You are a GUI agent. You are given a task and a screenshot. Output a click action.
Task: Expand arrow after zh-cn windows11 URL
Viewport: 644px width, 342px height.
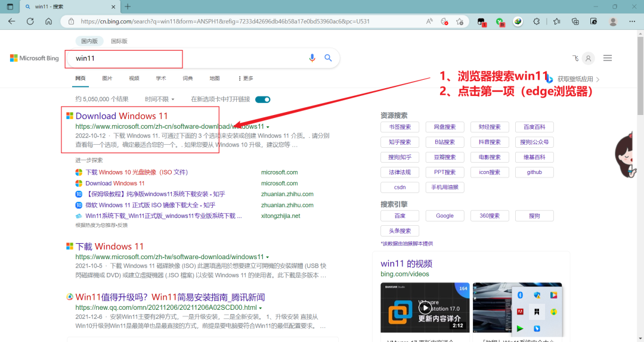(268, 127)
